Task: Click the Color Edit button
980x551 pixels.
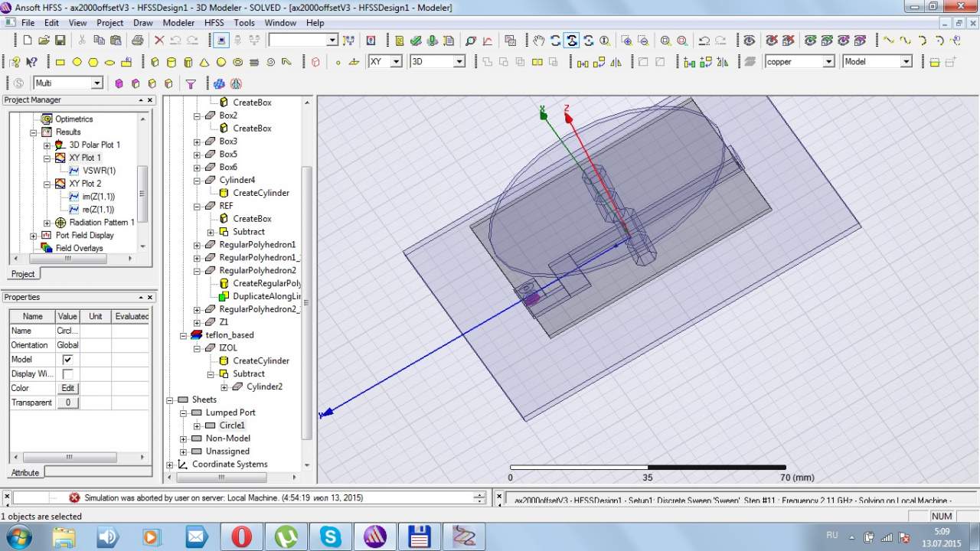Action: (67, 389)
